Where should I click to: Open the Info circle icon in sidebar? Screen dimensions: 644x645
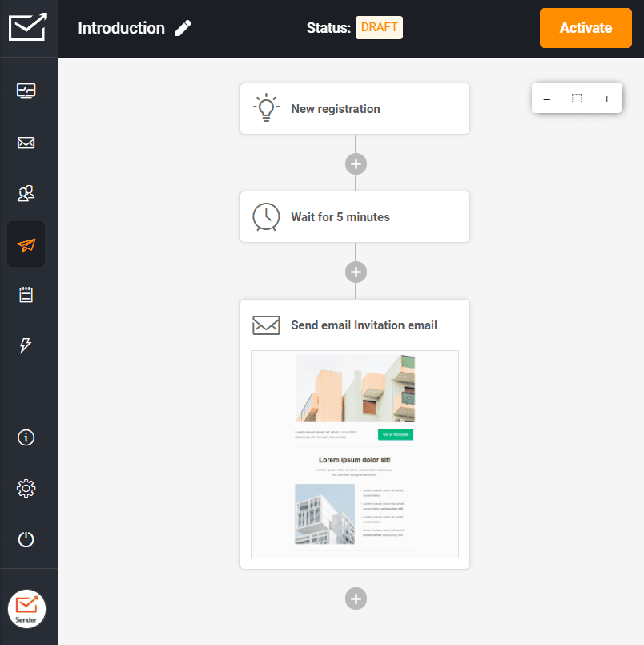pos(26,437)
